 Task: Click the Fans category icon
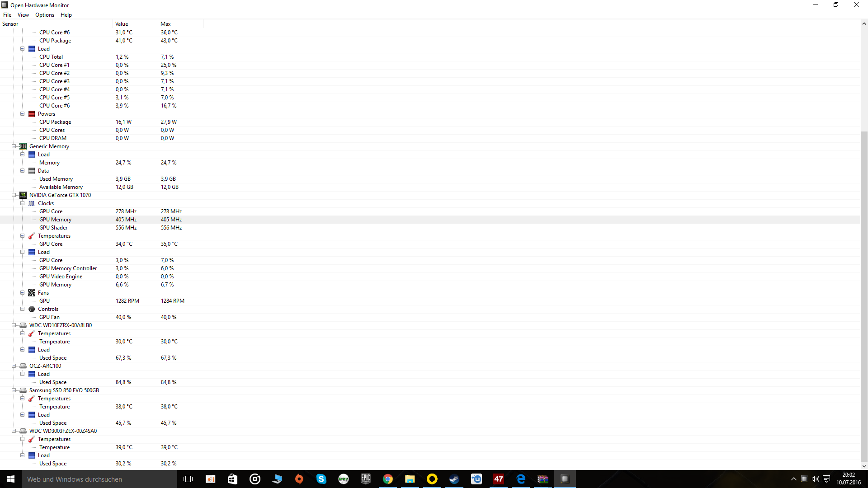pos(32,293)
